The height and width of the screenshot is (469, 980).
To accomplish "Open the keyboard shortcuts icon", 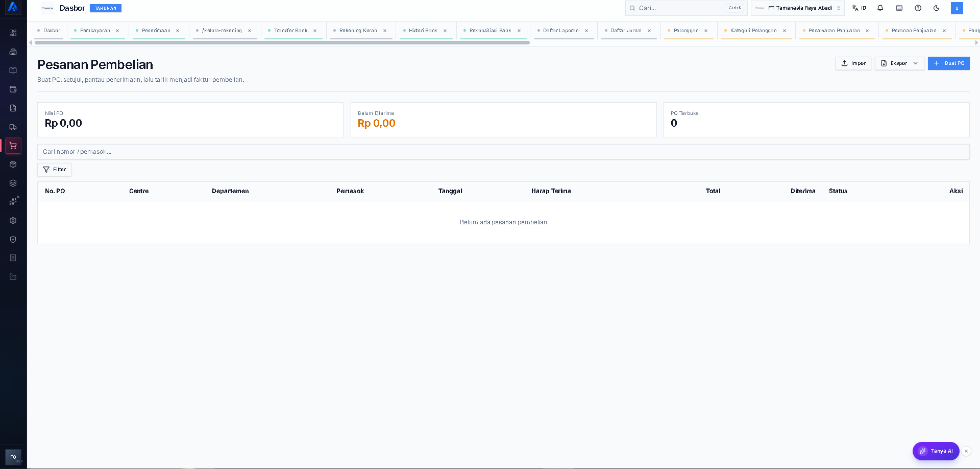I will tap(899, 8).
